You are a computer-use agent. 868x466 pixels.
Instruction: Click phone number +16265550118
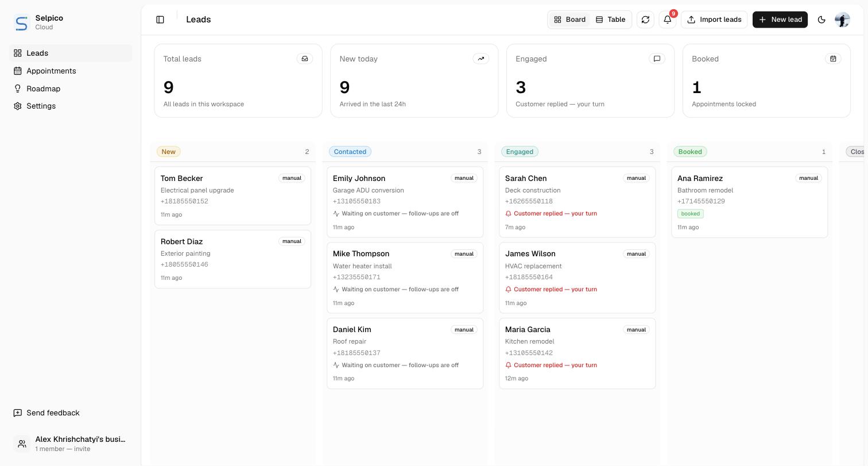(x=529, y=201)
